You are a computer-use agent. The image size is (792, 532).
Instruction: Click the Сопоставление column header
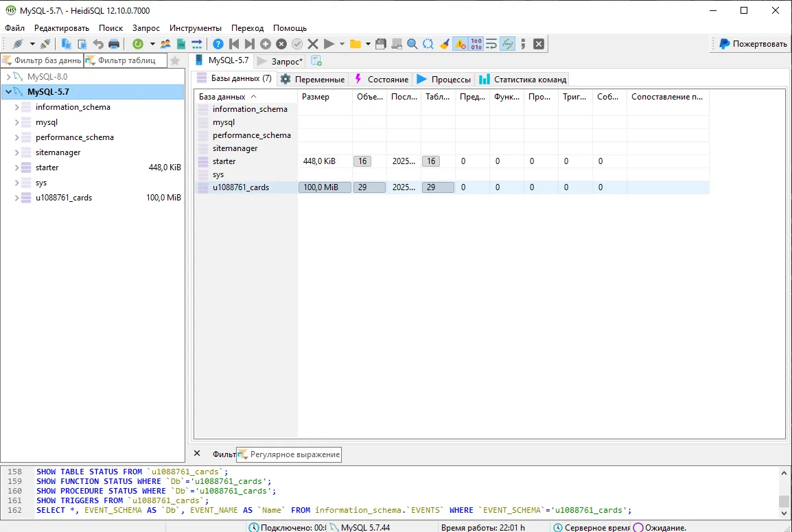[668, 97]
